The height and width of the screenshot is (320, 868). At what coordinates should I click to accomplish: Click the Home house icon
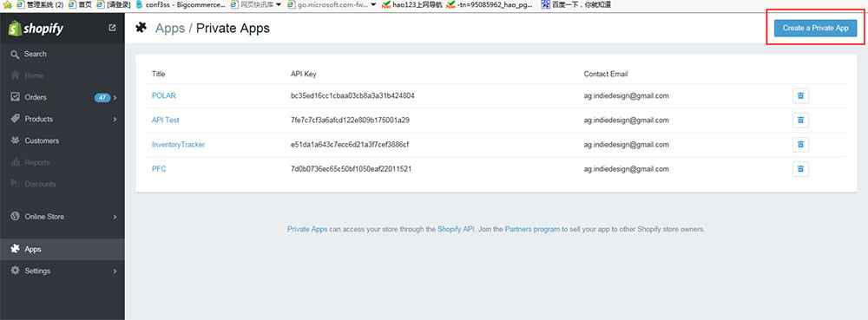[x=15, y=75]
